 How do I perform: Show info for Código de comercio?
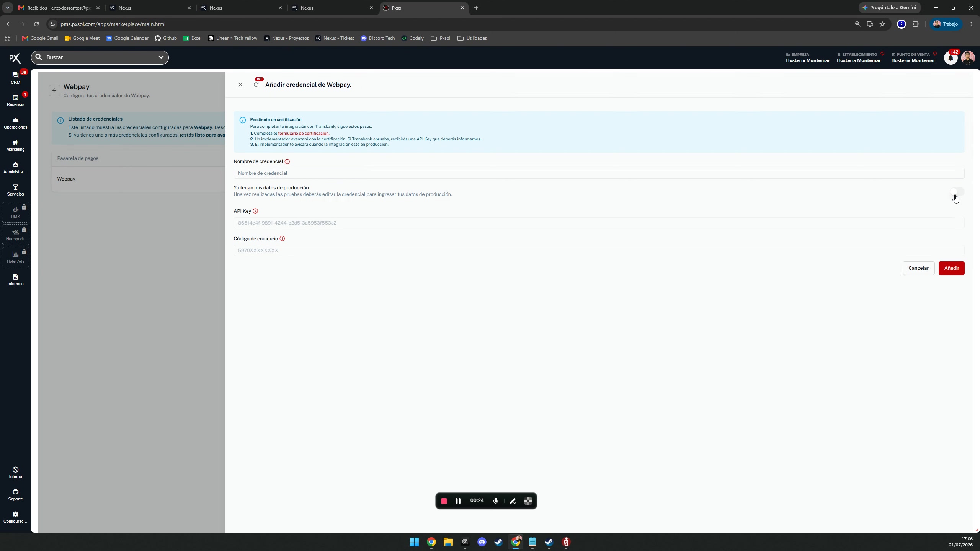pos(282,238)
